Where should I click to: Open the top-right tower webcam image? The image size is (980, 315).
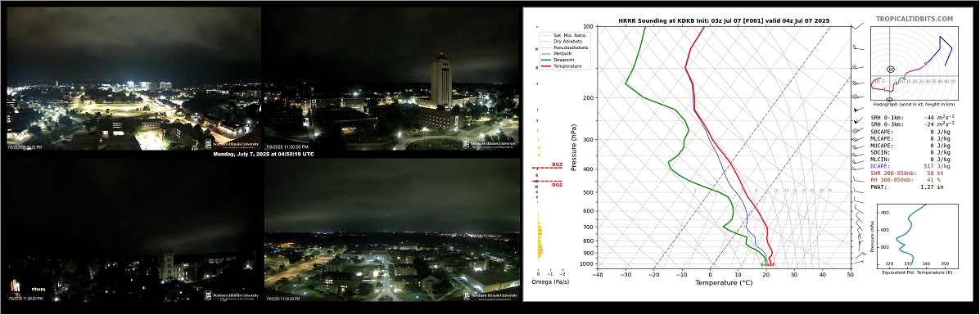click(x=392, y=78)
